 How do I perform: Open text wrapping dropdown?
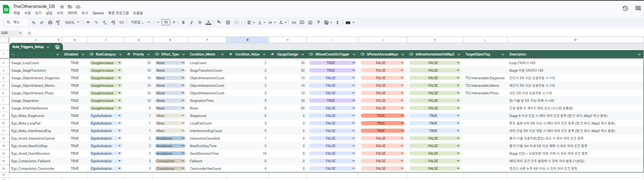tap(272, 23)
